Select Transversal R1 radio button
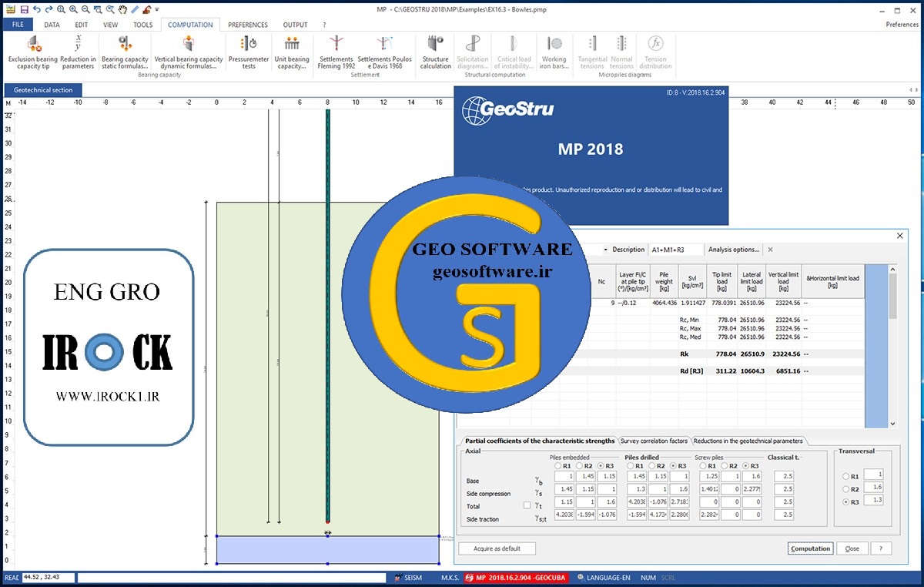 (x=846, y=476)
